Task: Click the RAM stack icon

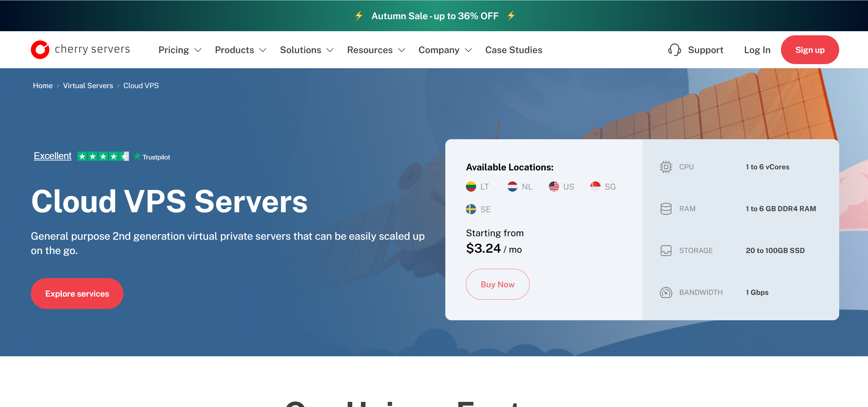Action: pyautogui.click(x=665, y=208)
